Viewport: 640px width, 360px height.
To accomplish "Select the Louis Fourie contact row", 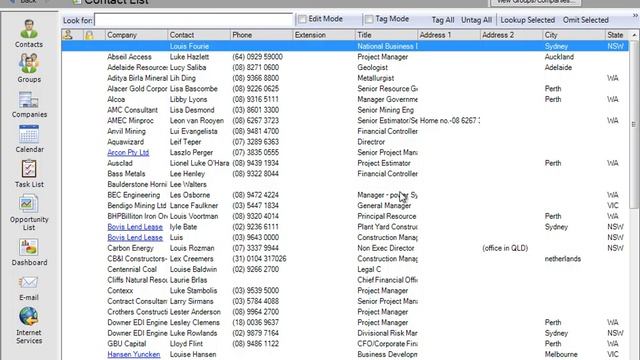I will tap(345, 46).
